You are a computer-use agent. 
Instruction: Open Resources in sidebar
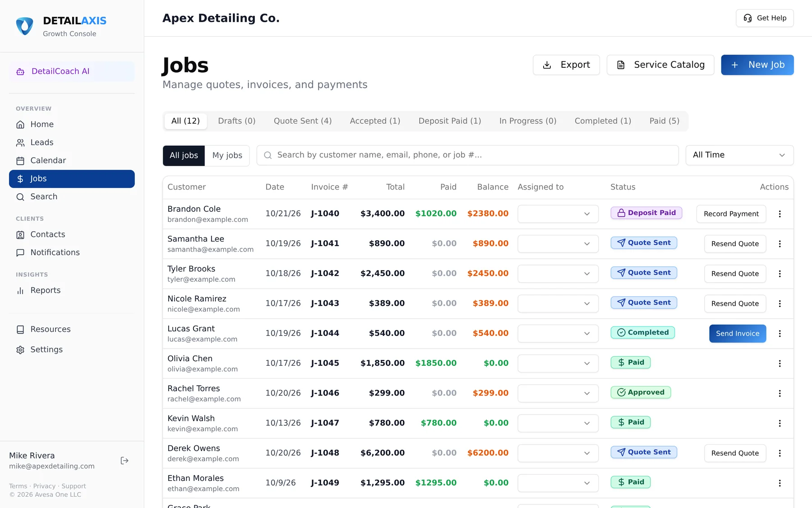[x=72, y=329]
